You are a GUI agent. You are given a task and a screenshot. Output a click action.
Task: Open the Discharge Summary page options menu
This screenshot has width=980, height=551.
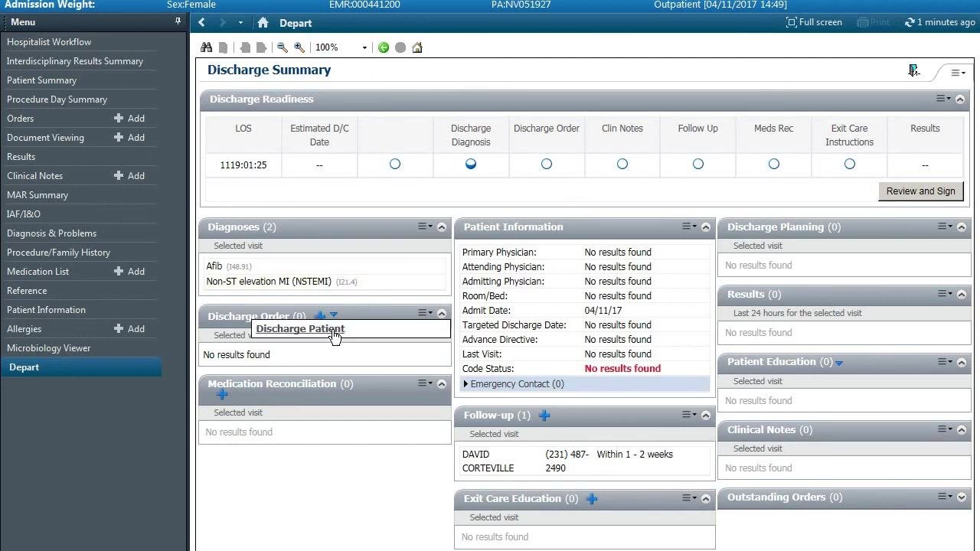pos(958,73)
